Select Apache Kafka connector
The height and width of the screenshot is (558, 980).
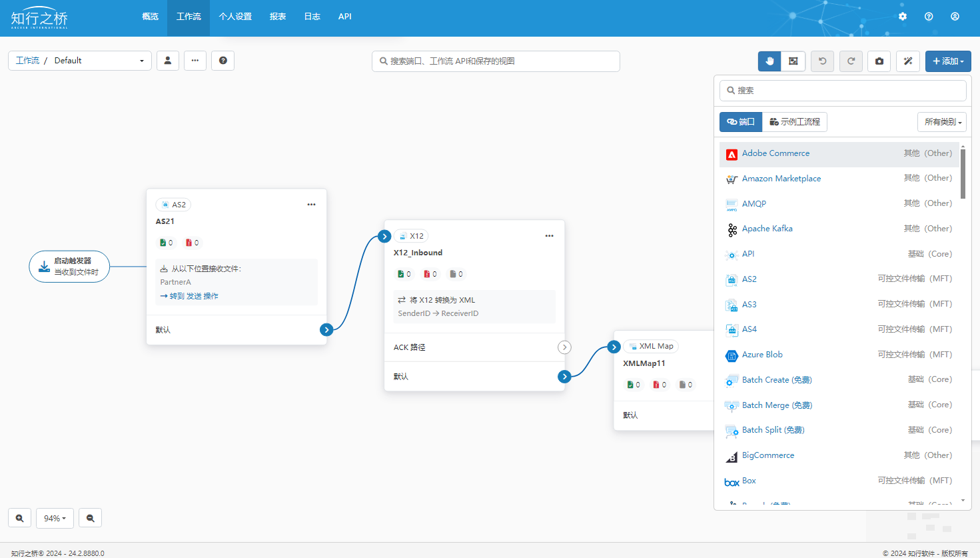[839, 229]
